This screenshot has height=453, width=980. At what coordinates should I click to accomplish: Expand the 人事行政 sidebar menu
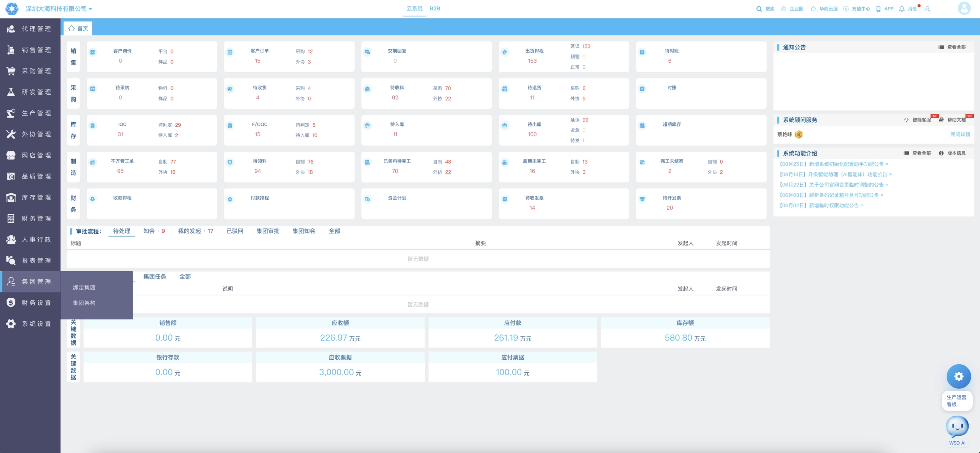click(x=30, y=239)
